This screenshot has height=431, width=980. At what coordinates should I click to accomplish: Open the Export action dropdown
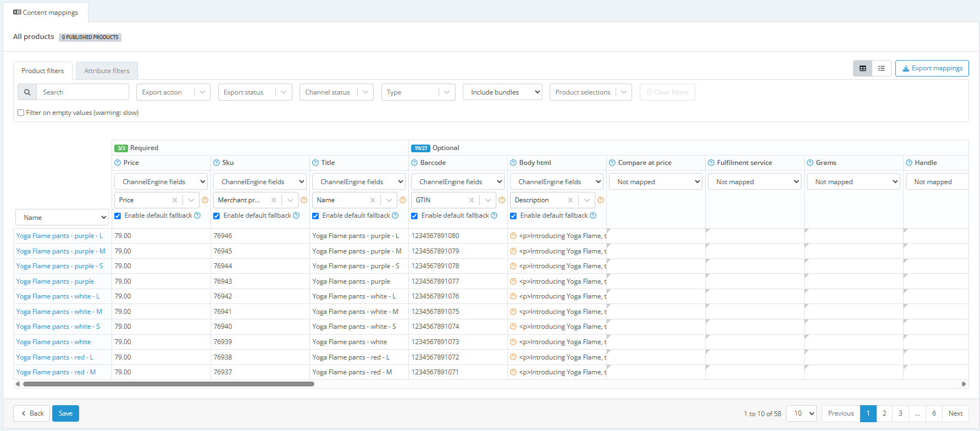[x=173, y=92]
